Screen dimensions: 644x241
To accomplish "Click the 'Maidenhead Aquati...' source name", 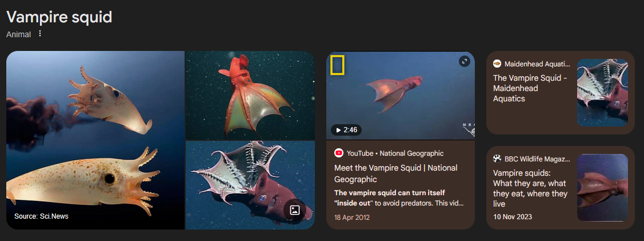I will [x=537, y=64].
